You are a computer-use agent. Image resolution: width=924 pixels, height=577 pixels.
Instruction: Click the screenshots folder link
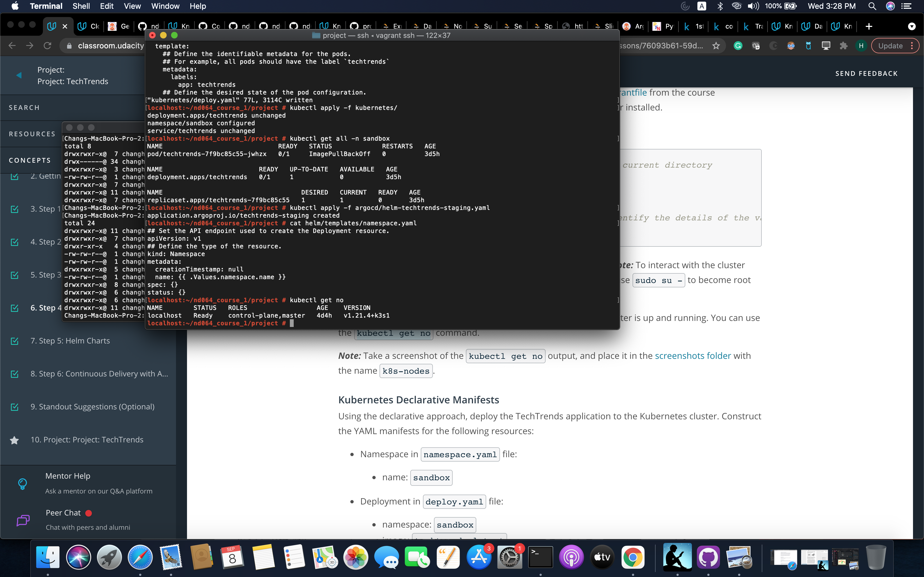(693, 356)
